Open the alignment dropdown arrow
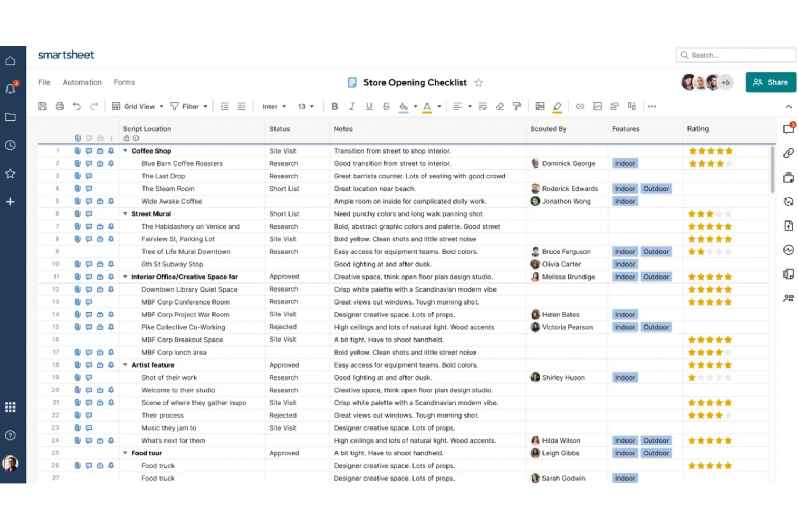This screenshot has height=532, width=798. point(470,107)
